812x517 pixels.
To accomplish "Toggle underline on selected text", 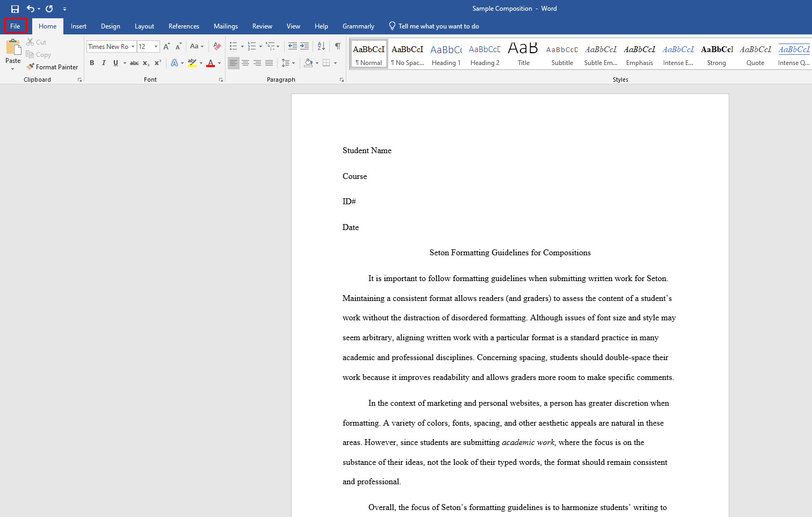I will (x=115, y=63).
